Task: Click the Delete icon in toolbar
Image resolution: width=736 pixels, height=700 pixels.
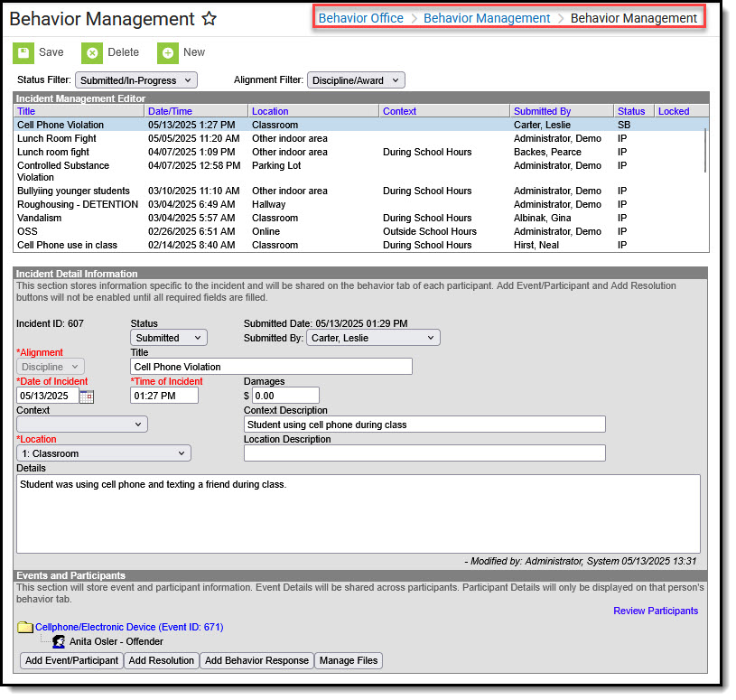Action: 92,53
